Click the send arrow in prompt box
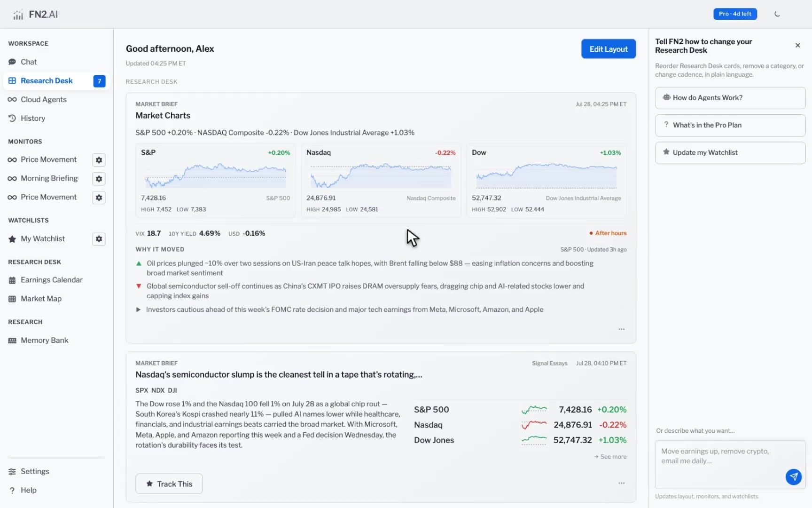The image size is (812, 508). [x=793, y=477]
